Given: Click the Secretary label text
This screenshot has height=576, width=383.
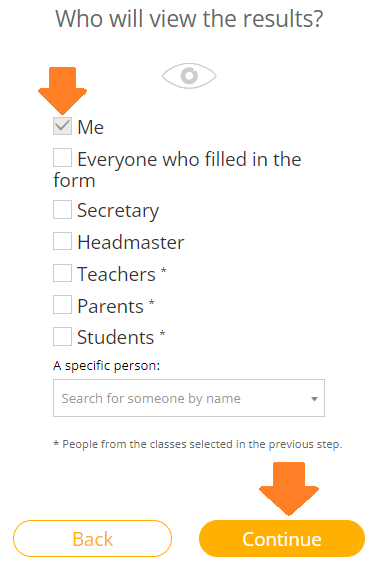Looking at the screenshot, I should tap(118, 211).
